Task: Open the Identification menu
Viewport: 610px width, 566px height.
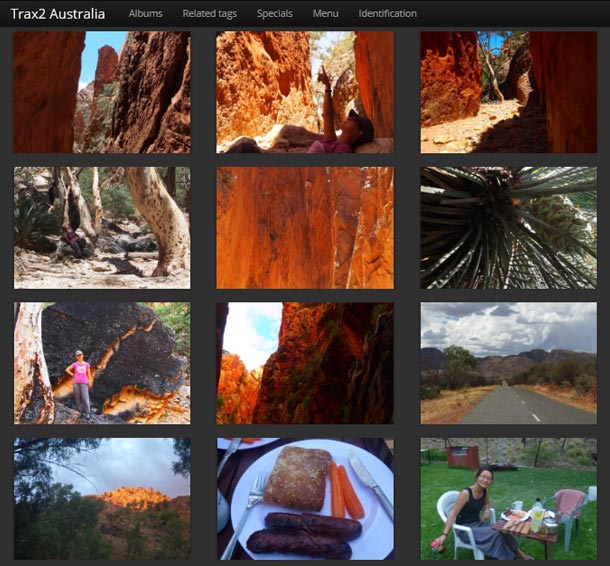Action: (x=387, y=14)
